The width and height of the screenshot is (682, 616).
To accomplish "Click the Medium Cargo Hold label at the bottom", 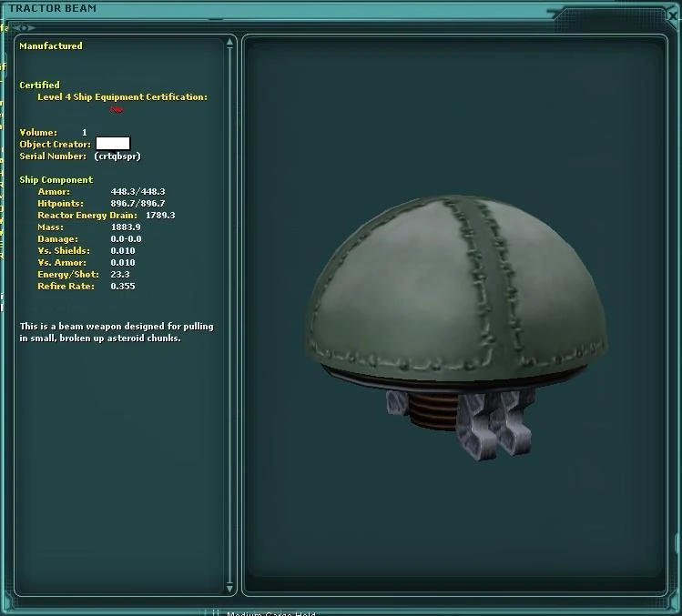I will tap(271, 613).
